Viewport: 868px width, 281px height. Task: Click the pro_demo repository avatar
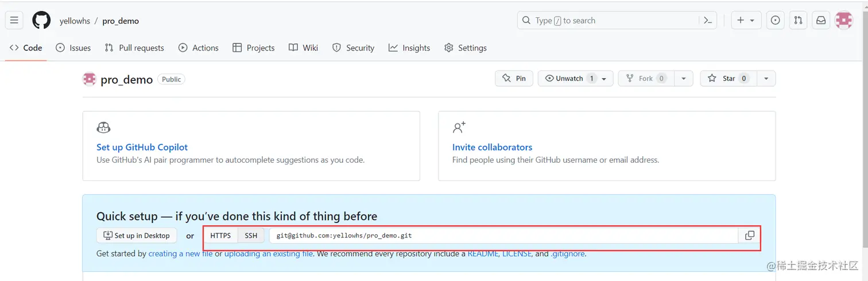point(89,79)
